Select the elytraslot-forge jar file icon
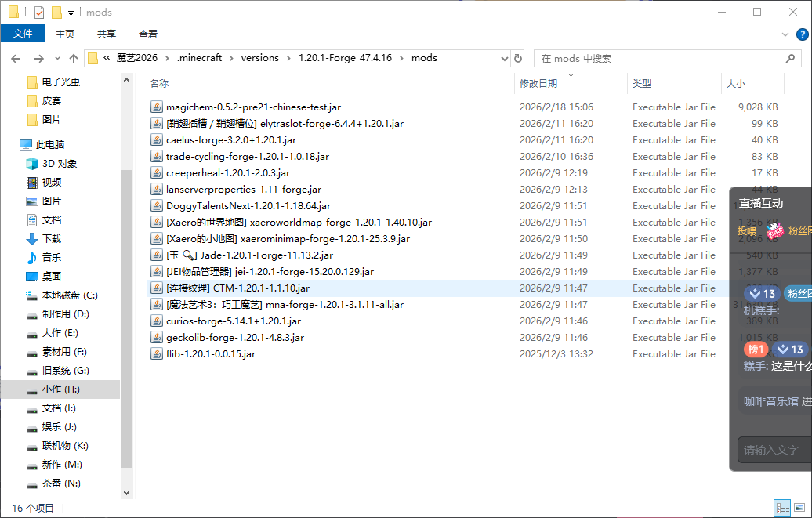812x518 pixels. (x=157, y=124)
